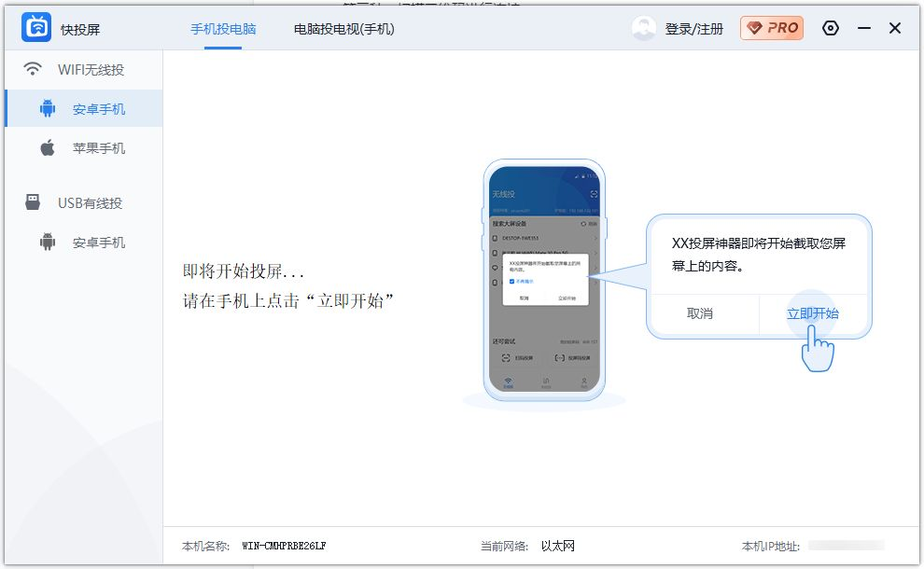Click the wireless tab at the phone screen bottom
This screenshot has height=569, width=924.
coord(509,382)
